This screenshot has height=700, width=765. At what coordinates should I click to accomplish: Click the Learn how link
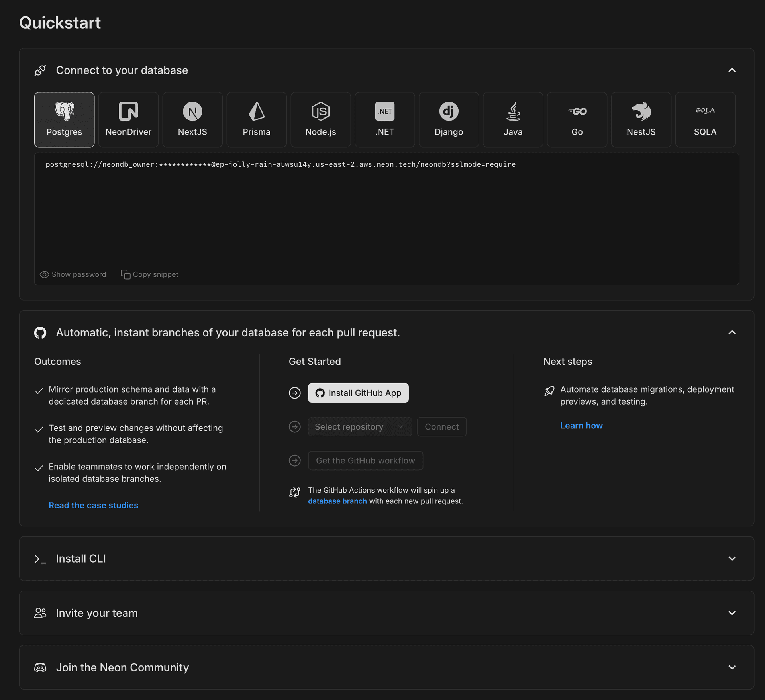point(581,425)
